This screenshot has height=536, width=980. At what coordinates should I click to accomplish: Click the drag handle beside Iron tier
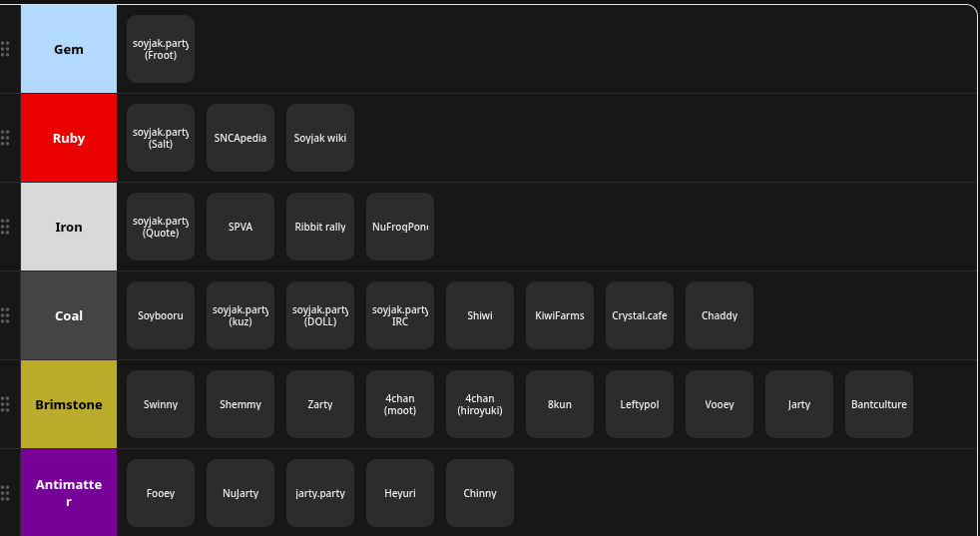(5, 227)
